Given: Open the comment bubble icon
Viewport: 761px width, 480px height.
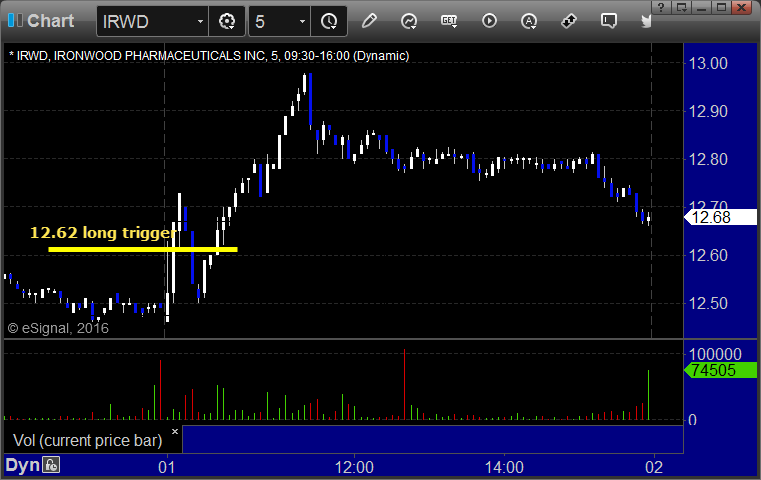Looking at the screenshot, I should click(609, 21).
